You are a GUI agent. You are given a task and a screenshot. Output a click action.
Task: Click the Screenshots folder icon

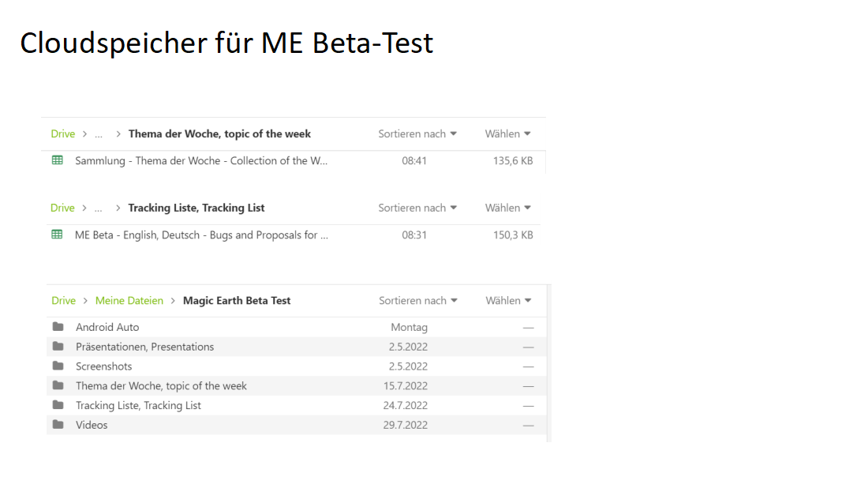58,366
